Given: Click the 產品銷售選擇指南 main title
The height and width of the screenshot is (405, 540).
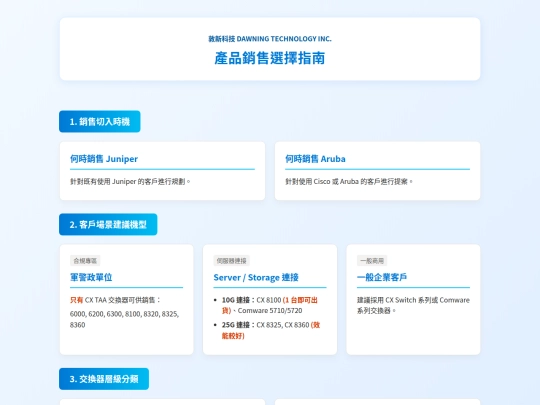Looking at the screenshot, I should click(x=270, y=58).
